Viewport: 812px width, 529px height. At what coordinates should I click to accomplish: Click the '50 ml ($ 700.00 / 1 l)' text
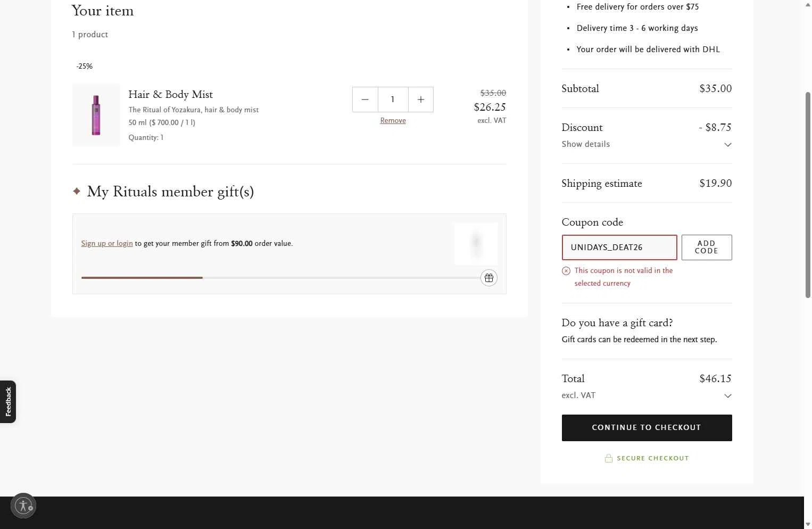[x=162, y=123]
